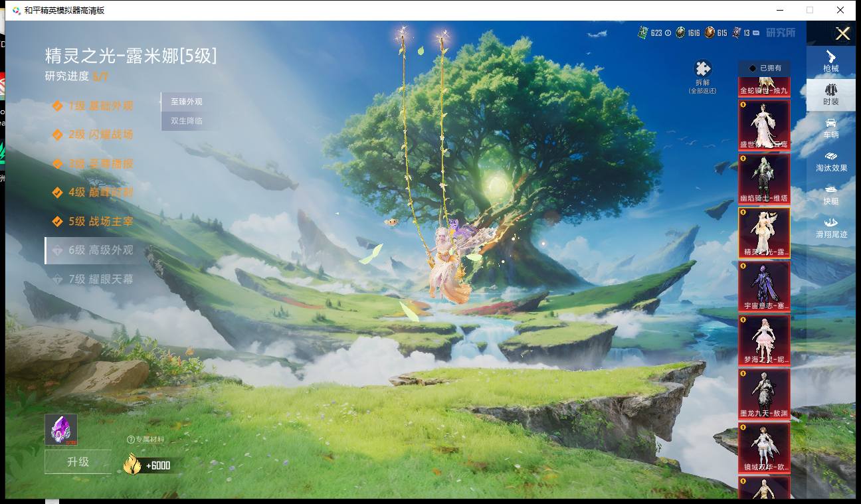Select the completed level 4 row

coord(93,193)
